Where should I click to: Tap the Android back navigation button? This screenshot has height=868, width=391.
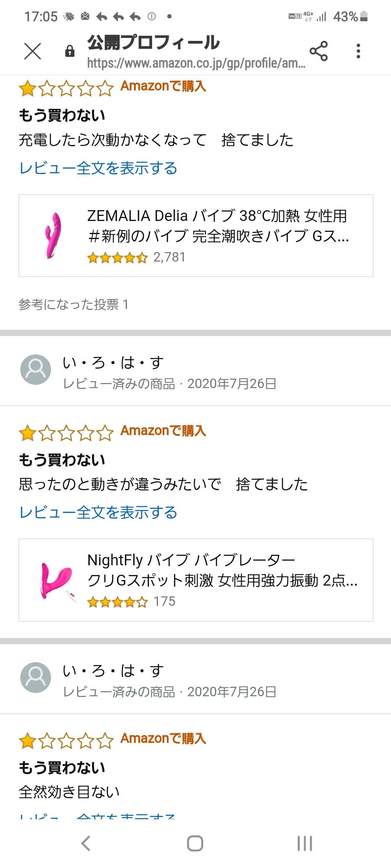pyautogui.click(x=85, y=843)
